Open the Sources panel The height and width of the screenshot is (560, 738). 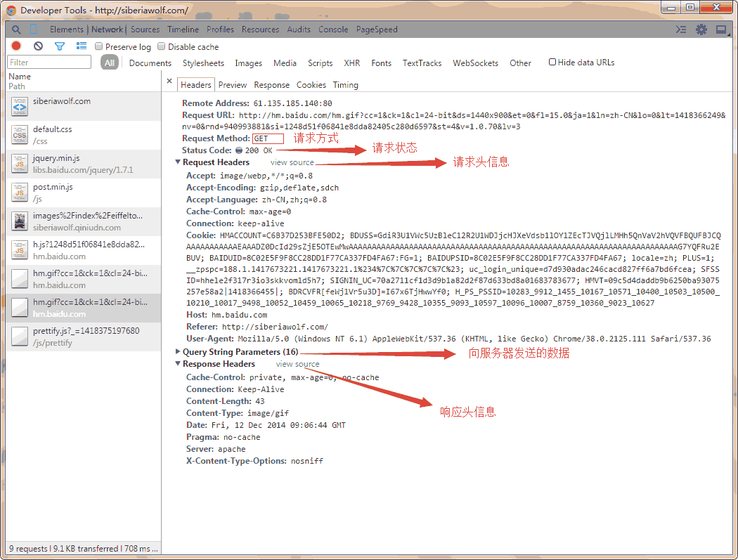click(x=145, y=30)
